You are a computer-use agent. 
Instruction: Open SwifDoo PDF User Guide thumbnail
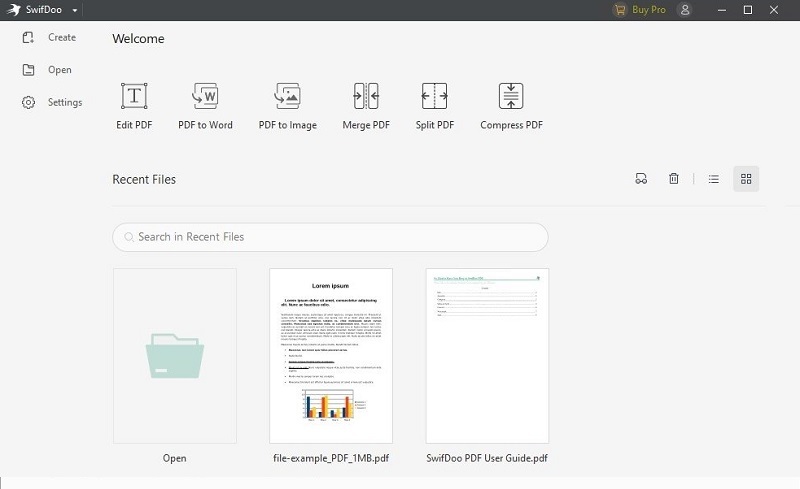(x=487, y=356)
